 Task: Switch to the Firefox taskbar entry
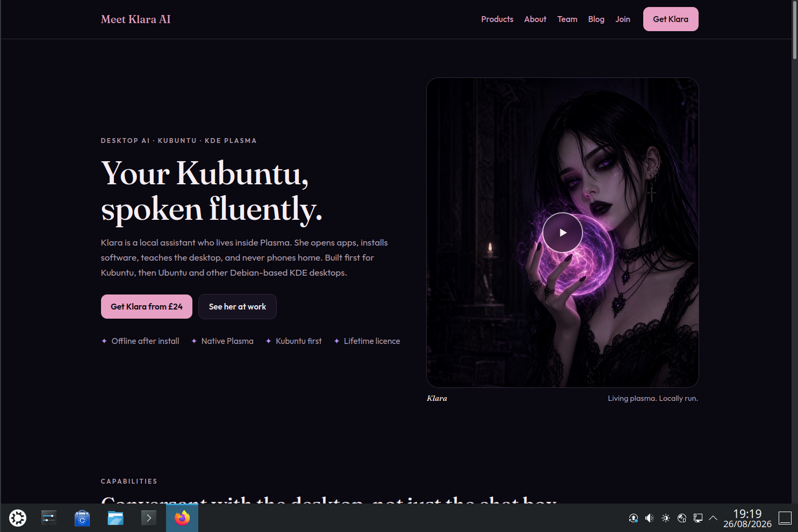[182, 518]
